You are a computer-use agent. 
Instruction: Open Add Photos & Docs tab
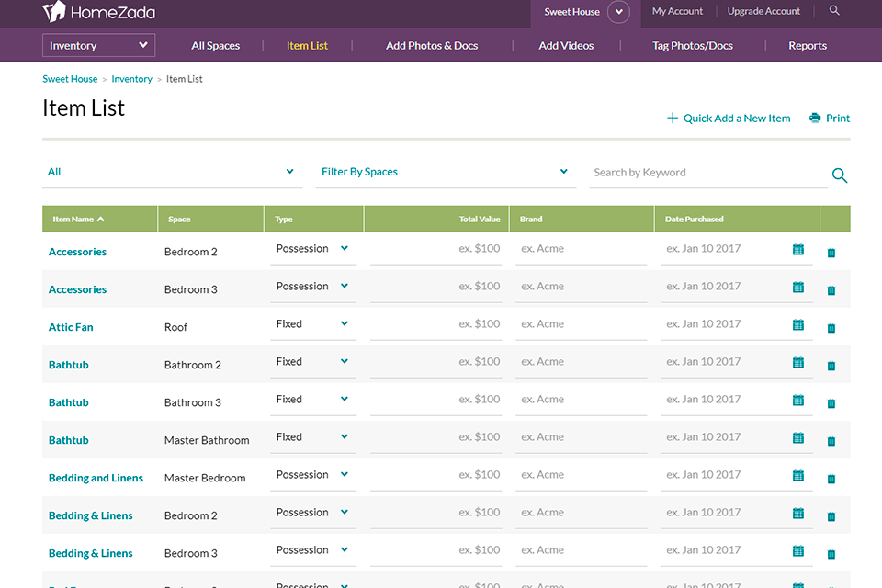(x=432, y=46)
